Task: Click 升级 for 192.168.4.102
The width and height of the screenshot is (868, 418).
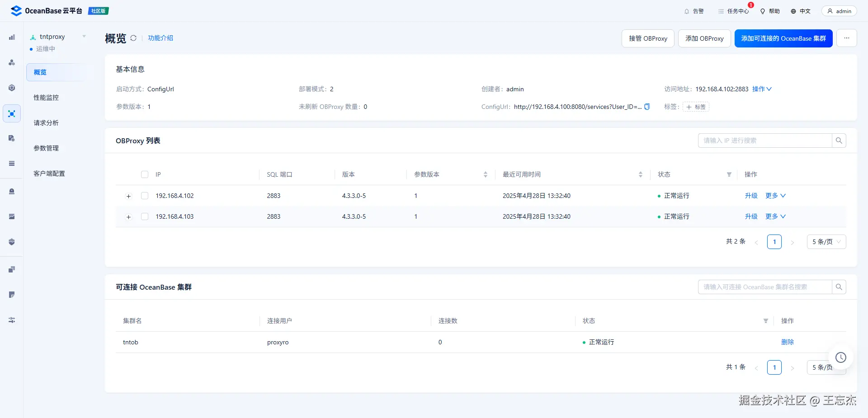Action: (751, 196)
